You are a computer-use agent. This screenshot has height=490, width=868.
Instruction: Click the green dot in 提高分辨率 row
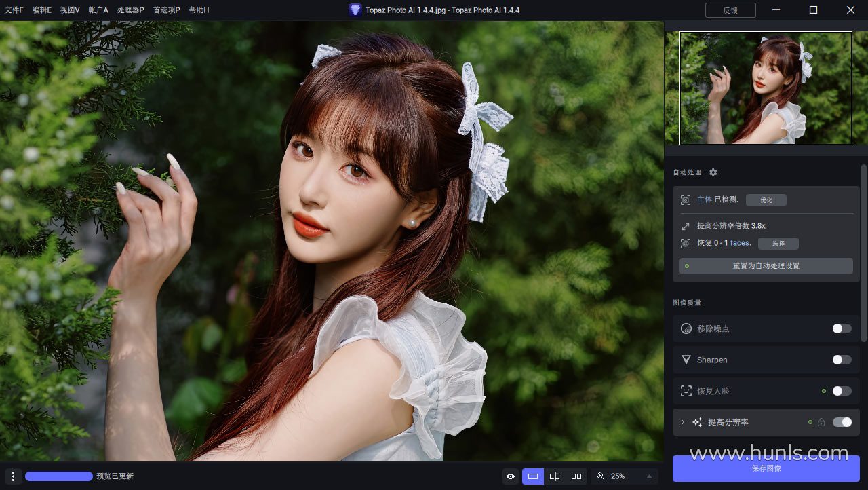point(810,422)
